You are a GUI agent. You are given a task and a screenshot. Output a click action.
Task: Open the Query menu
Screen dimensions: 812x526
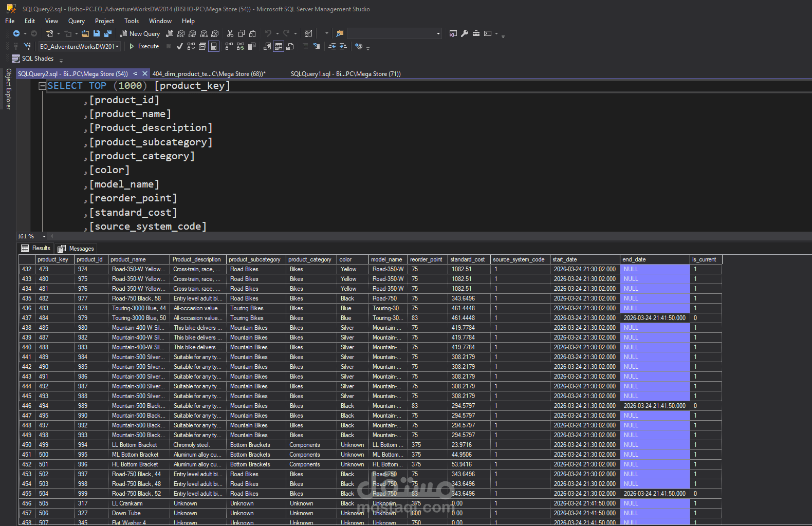pyautogui.click(x=77, y=21)
